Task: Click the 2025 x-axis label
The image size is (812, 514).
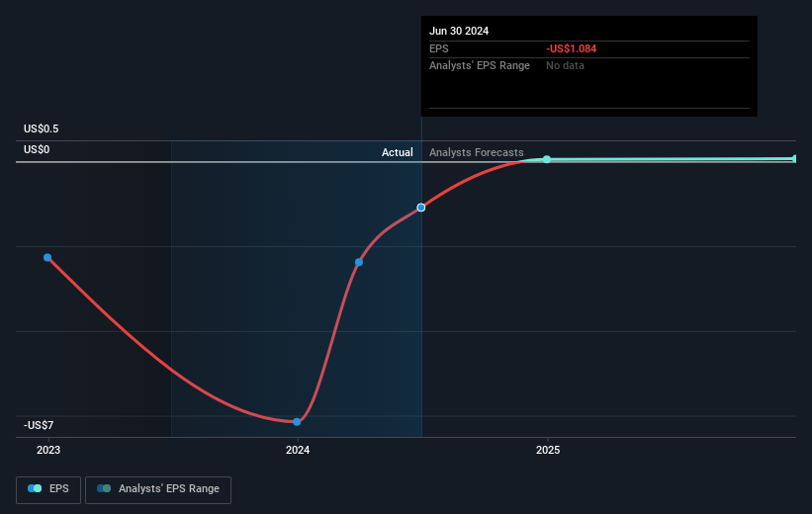Action: 548,450
